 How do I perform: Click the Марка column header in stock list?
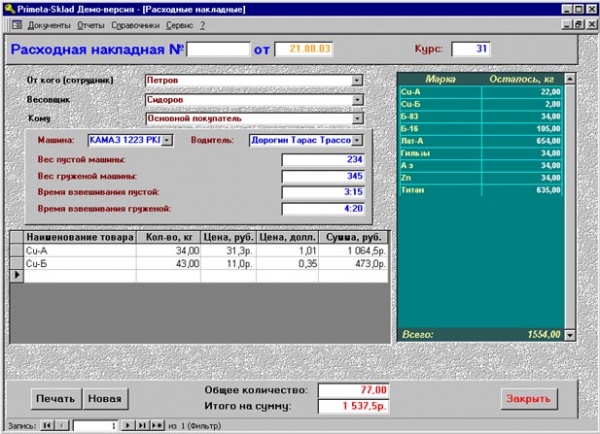coord(440,79)
